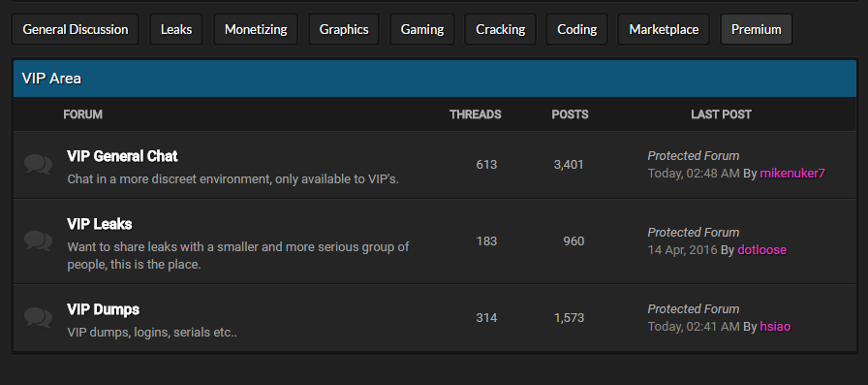Click the 'Today, 02:41 AM' timestamp

point(694,326)
